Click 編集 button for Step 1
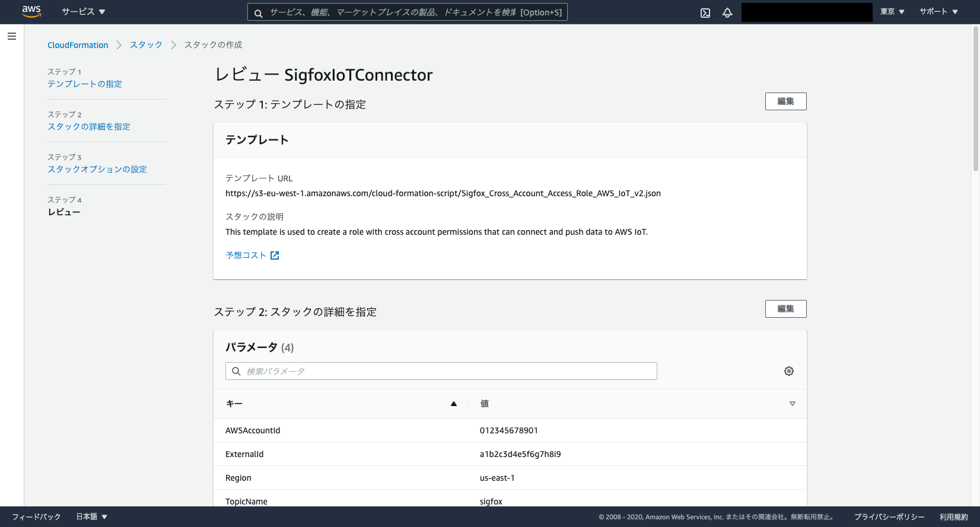The height and width of the screenshot is (527, 980). coord(785,101)
